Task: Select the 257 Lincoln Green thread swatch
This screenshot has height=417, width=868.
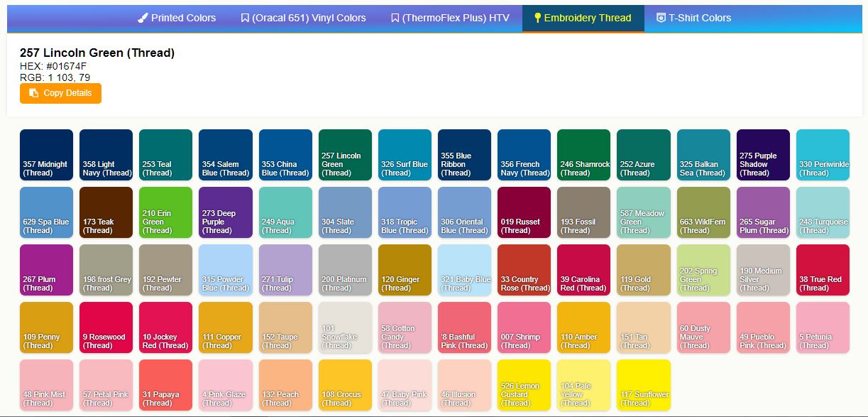Action: click(345, 154)
